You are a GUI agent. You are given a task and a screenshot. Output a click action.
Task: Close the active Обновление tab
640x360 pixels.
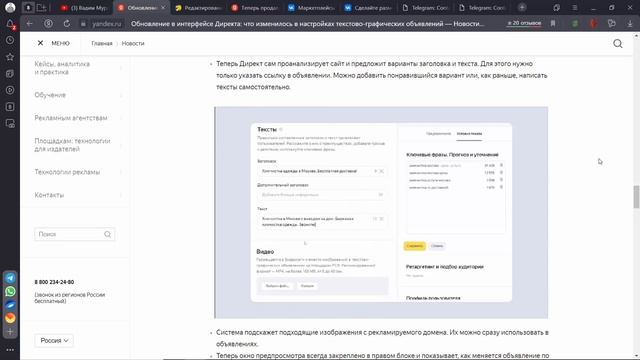(163, 8)
